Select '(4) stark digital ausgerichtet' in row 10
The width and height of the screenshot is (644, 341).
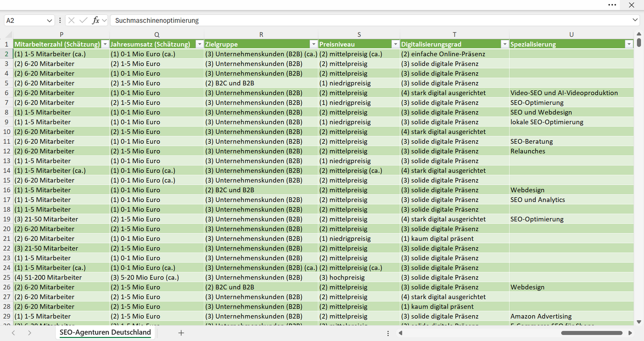pyautogui.click(x=455, y=132)
